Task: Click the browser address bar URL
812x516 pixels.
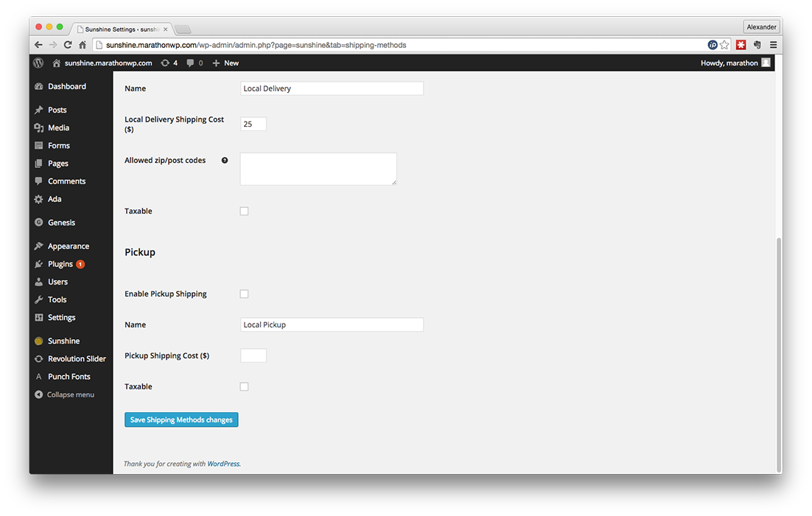Action: click(x=256, y=45)
